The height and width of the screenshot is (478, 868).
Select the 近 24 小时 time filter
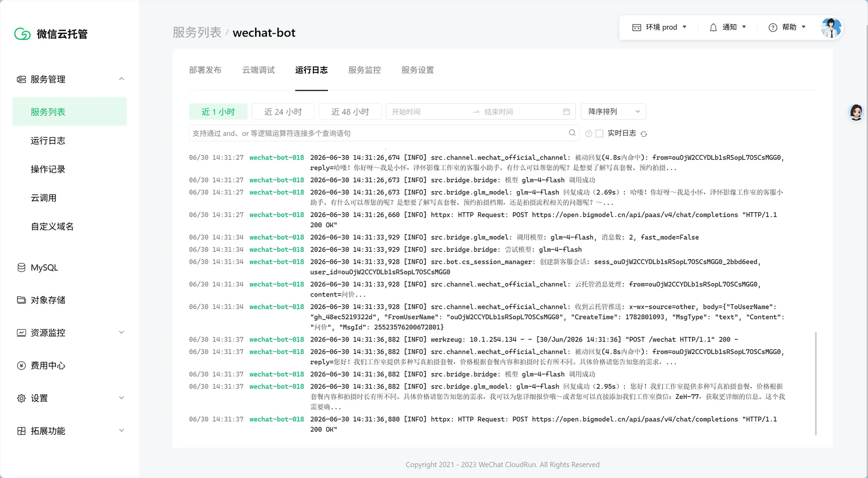click(283, 111)
